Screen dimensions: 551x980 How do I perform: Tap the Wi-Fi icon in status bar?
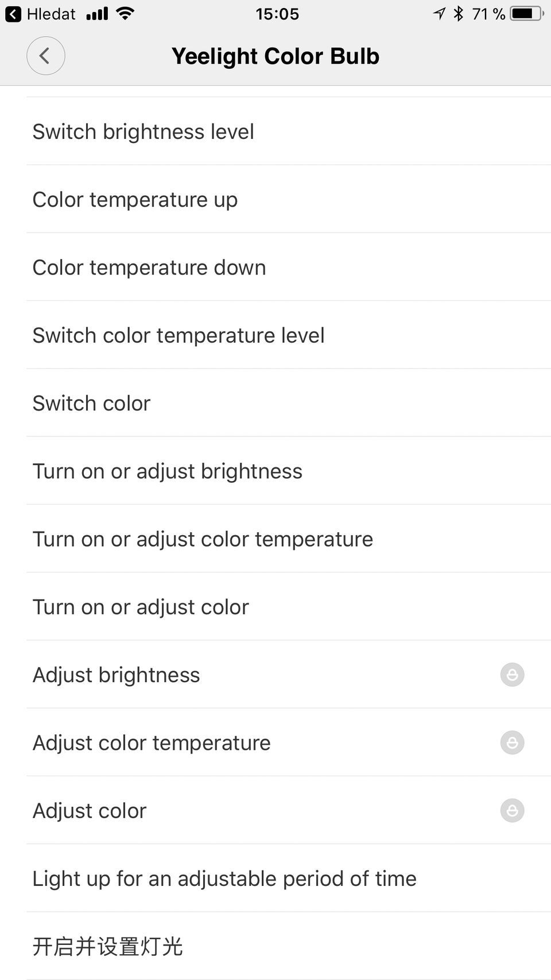[125, 13]
